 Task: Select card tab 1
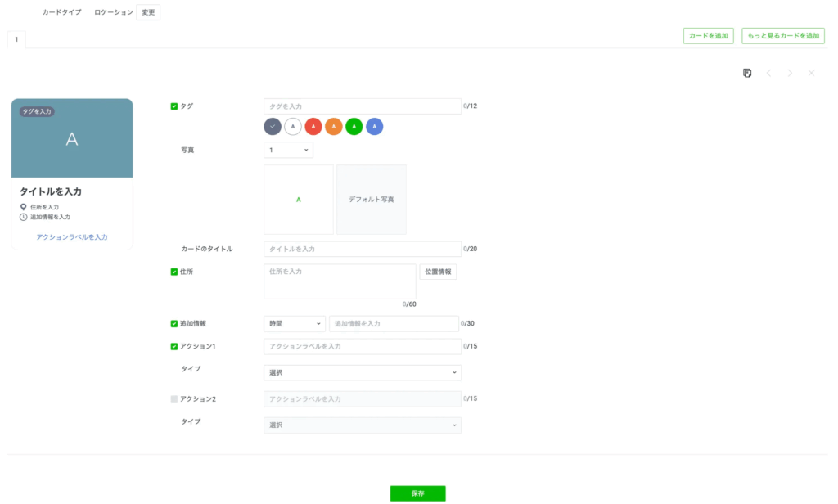pyautogui.click(x=16, y=39)
